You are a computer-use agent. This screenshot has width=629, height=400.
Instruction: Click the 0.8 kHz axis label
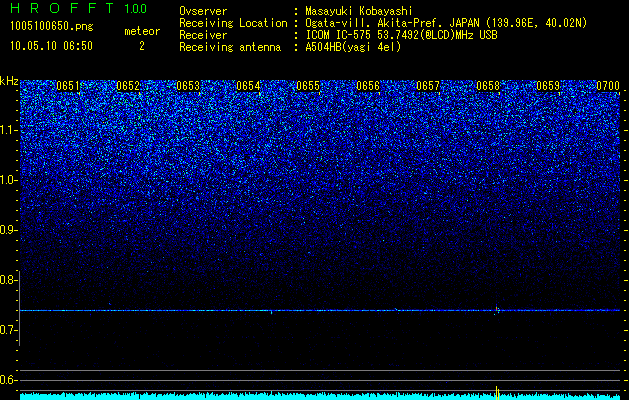(8, 280)
